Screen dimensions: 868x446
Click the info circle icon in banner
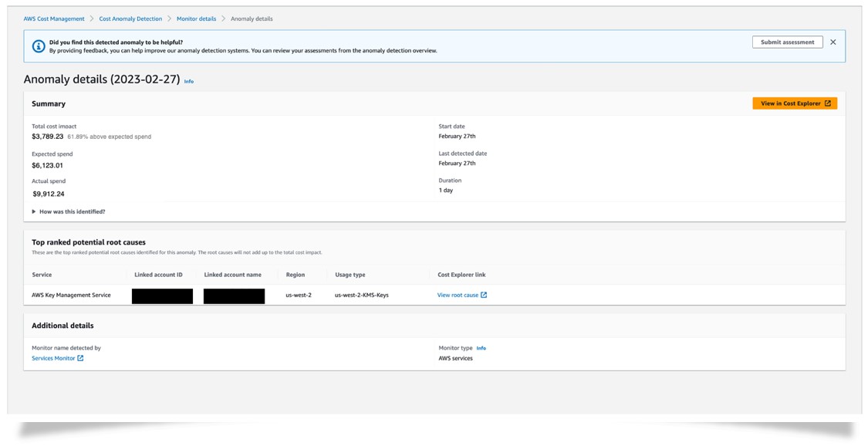click(39, 46)
